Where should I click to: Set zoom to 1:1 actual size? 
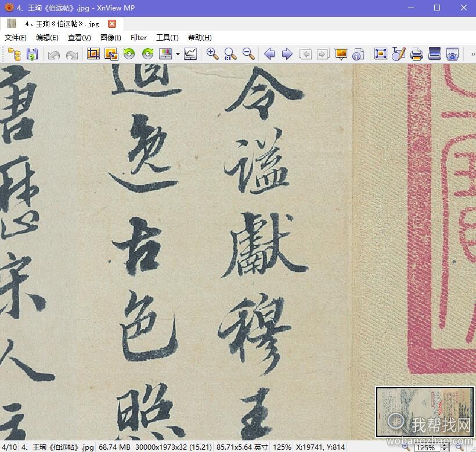230,54
